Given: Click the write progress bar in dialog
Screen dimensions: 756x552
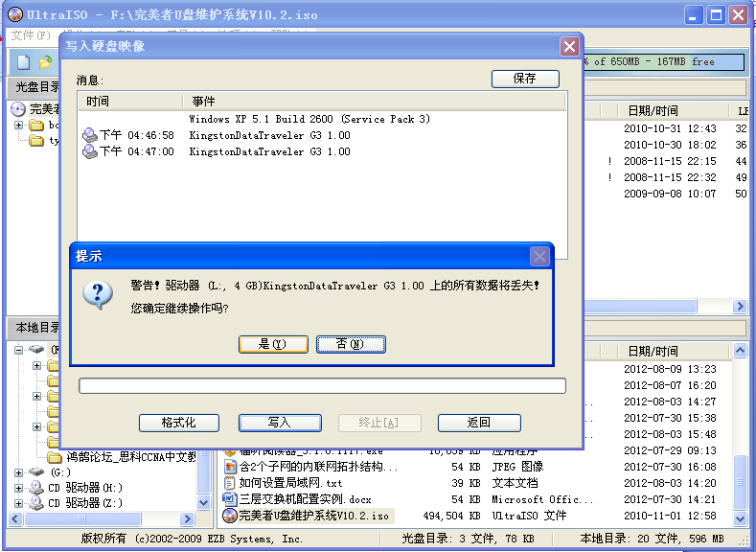Looking at the screenshot, I should click(322, 386).
